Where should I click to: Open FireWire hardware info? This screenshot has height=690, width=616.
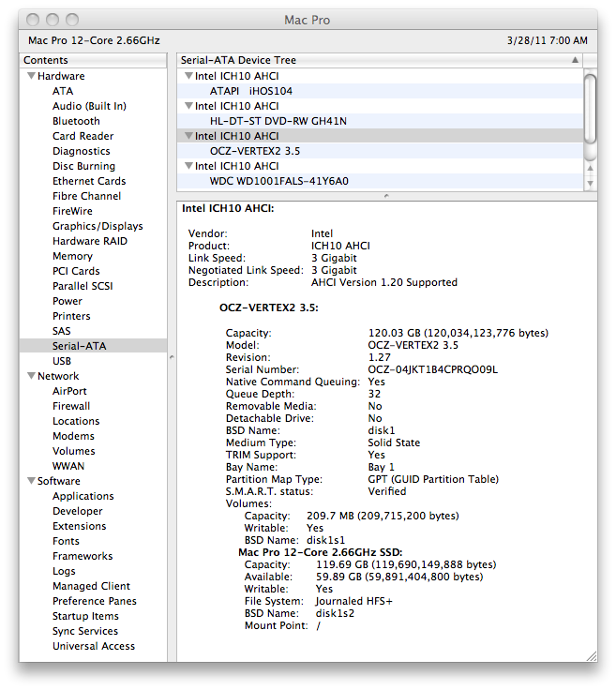pos(72,211)
